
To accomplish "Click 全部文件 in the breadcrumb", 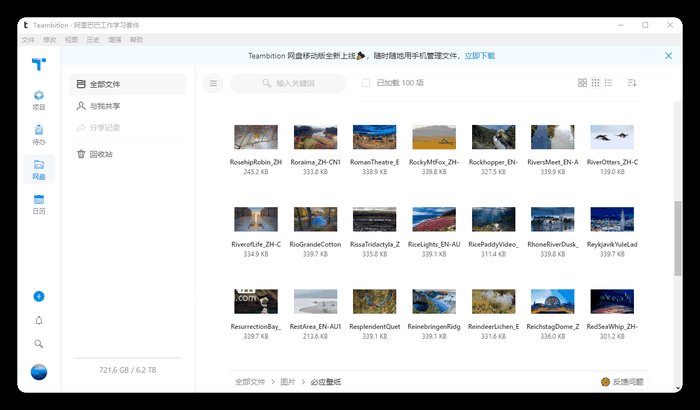I will point(250,382).
